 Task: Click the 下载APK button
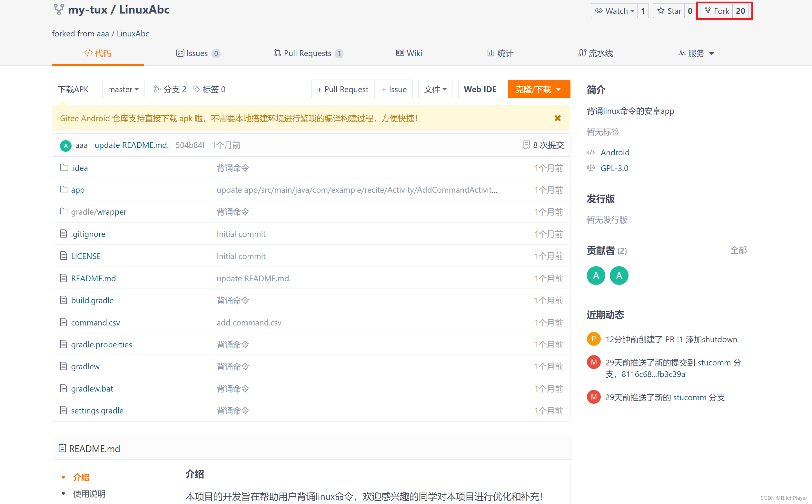click(73, 89)
